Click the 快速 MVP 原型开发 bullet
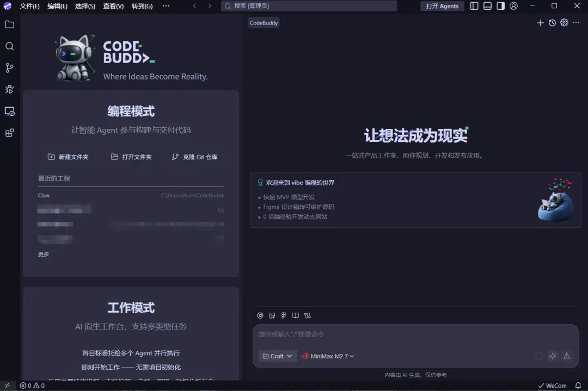Screen dimensions: 588x391 click(289, 197)
